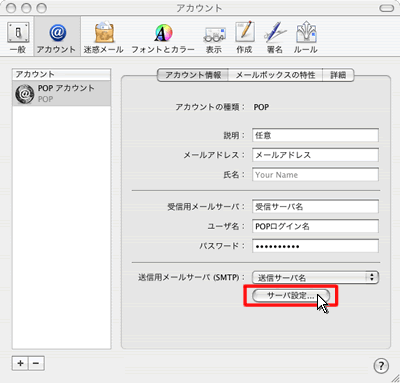Open the 表示 viewing preferences
The image size is (400, 383).
214,38
